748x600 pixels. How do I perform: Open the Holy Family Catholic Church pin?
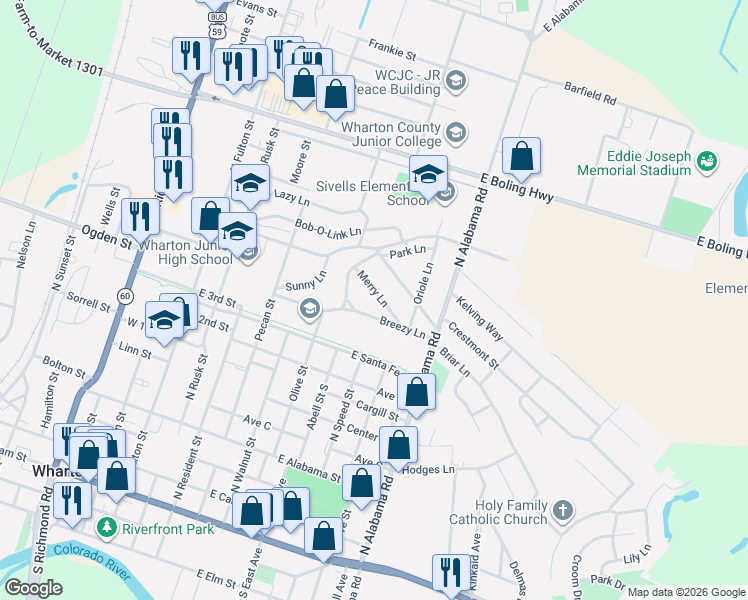[x=563, y=511]
